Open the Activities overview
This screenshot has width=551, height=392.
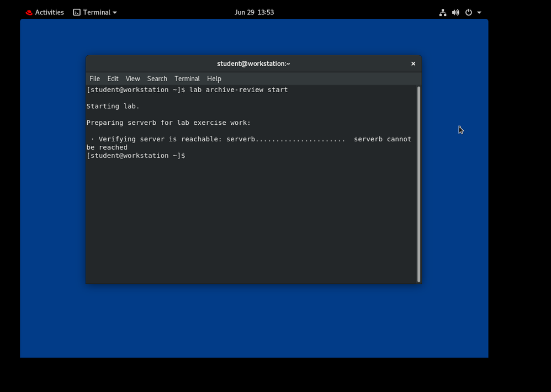coord(49,12)
